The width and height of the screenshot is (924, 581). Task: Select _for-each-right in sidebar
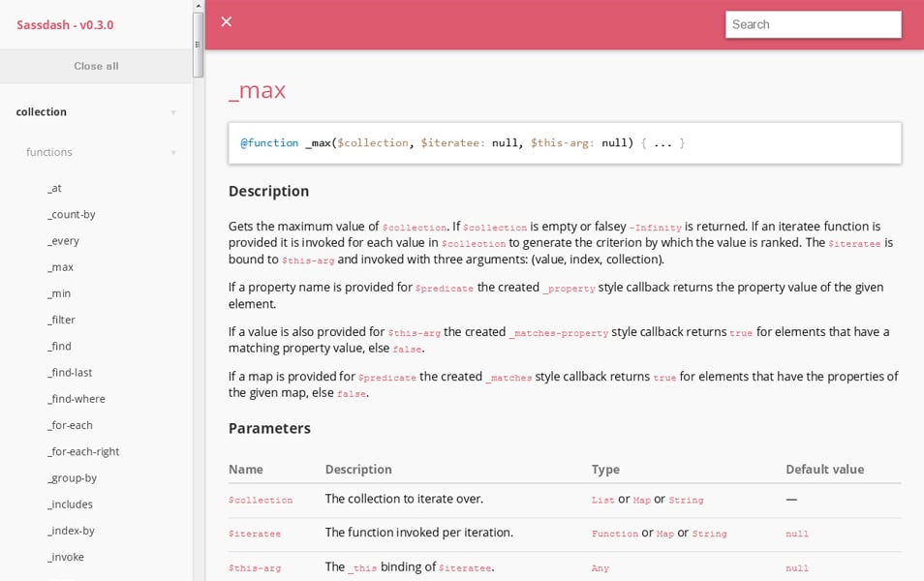click(79, 451)
